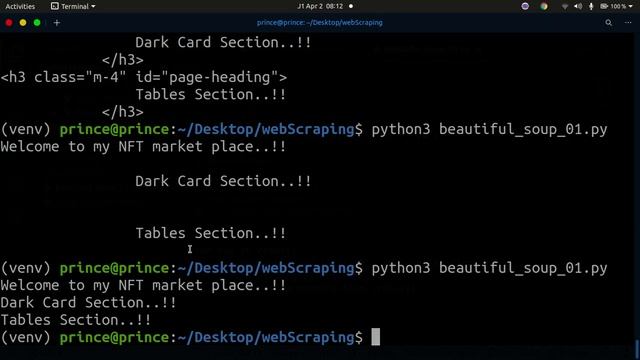Screen dimensions: 640x360
Task: Open the Activities overview
Action: pos(20,6)
